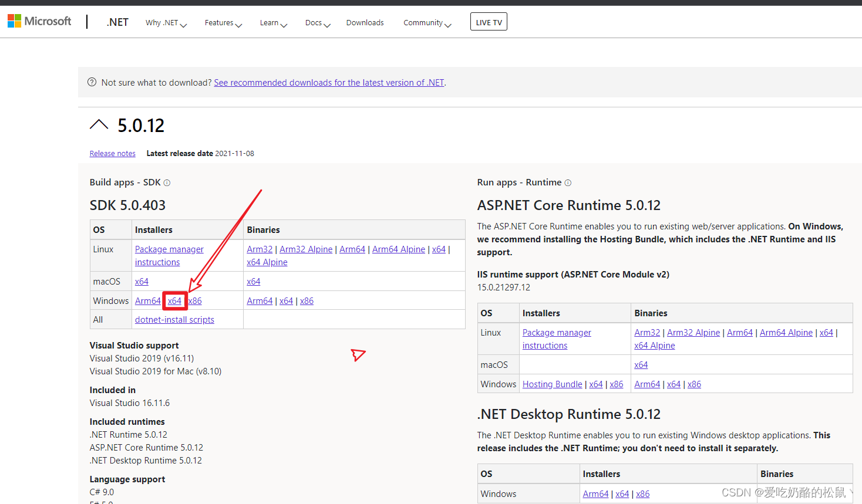Download SDK Windows Arm64 binary
Image resolution: width=862 pixels, height=504 pixels.
point(260,301)
